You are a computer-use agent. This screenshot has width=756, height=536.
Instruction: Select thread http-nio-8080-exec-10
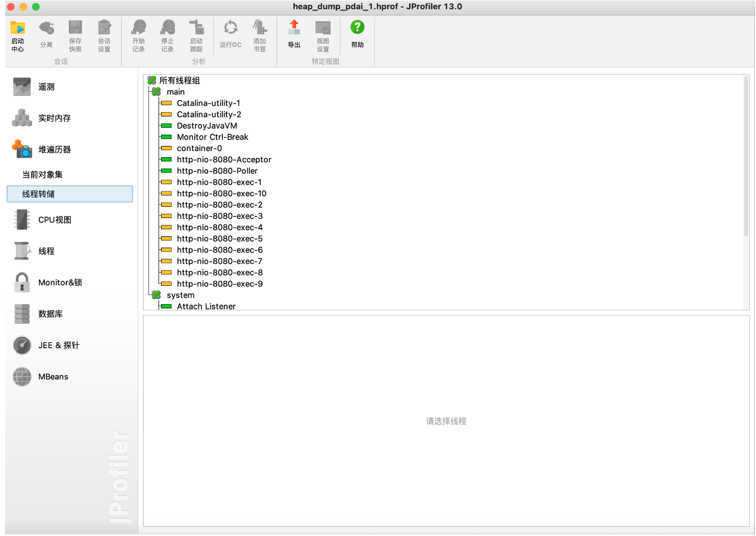pyautogui.click(x=221, y=193)
